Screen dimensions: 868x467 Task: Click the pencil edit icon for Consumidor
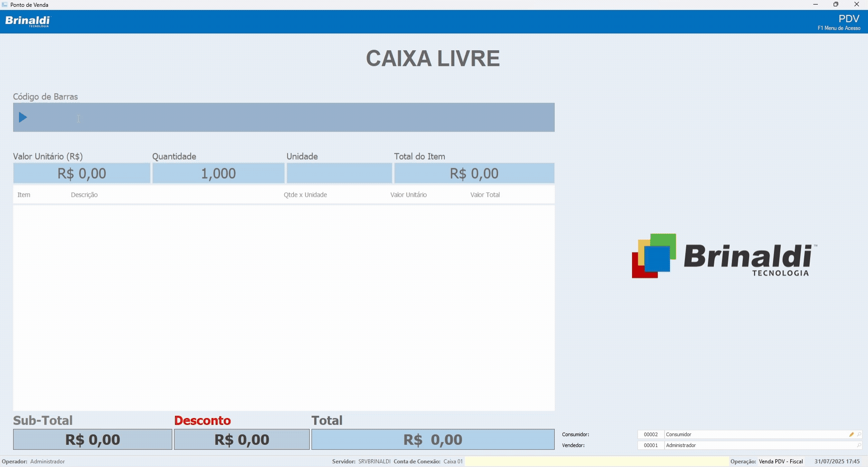851,434
